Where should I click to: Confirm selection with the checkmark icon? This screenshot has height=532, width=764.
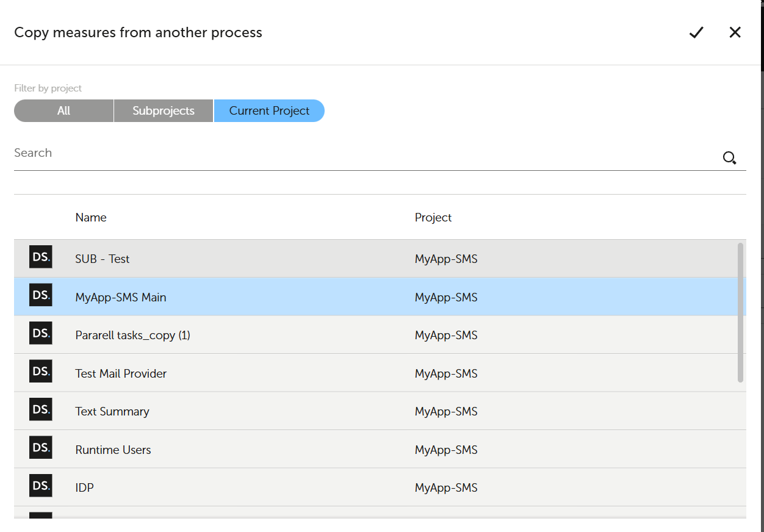pos(696,32)
